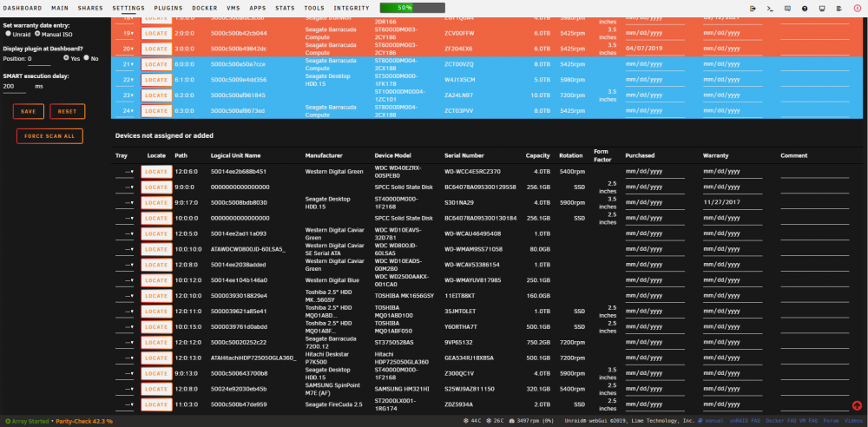
Task: Click logical unit name 5000c500af961845
Action: point(238,95)
